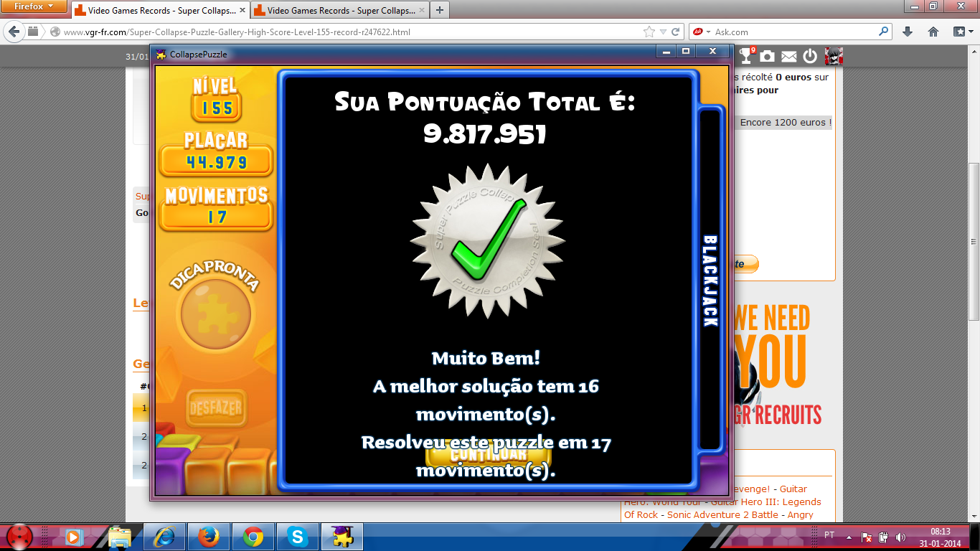Screen dimensions: 980x551
Task: Open Google Chrome from the taskbar
Action: coord(253,536)
